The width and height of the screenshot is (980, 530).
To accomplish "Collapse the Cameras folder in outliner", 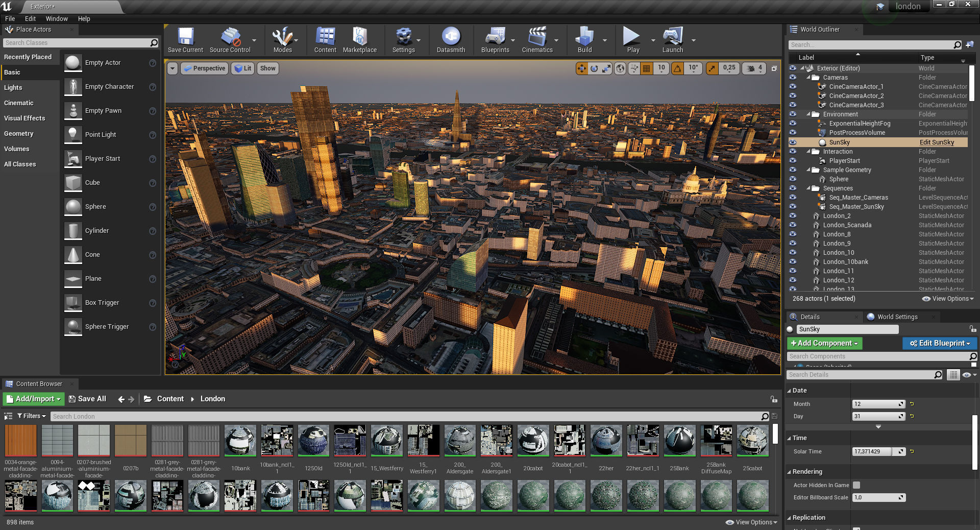I will [x=808, y=78].
